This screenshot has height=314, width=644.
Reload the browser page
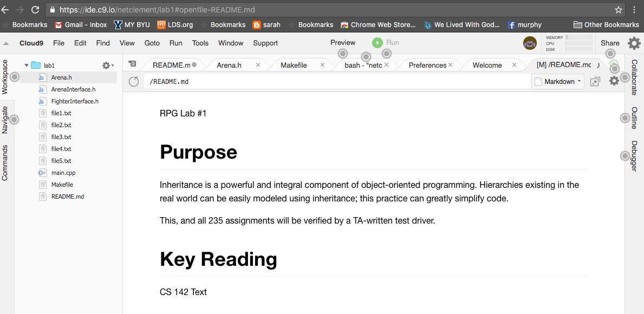point(35,9)
